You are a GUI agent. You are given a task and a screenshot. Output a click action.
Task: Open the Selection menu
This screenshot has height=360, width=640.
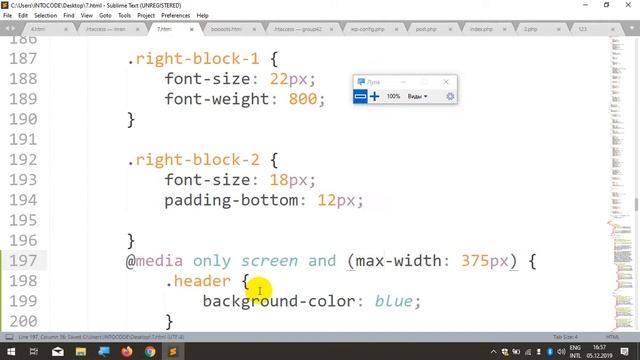[x=45, y=16]
